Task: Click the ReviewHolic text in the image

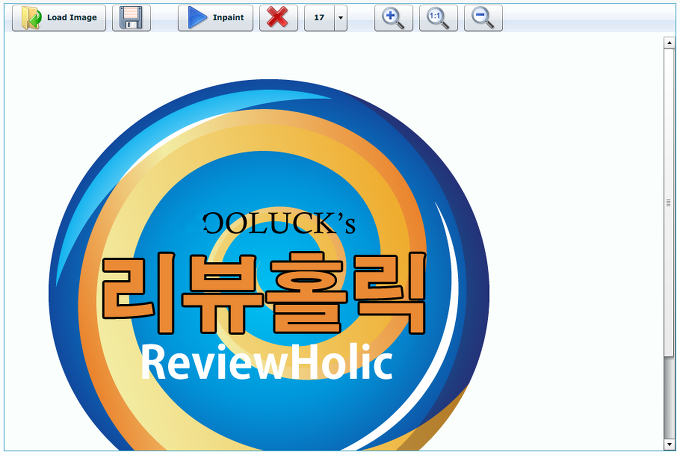Action: click(x=267, y=362)
